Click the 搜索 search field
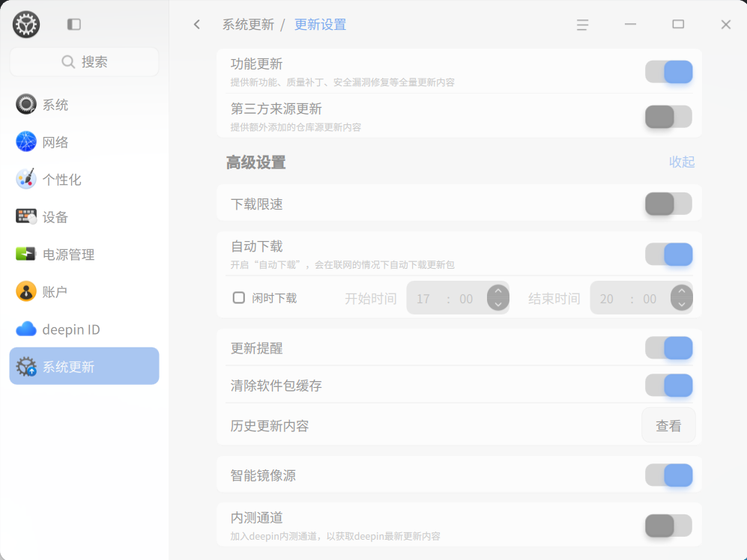Image resolution: width=747 pixels, height=560 pixels. click(x=85, y=62)
